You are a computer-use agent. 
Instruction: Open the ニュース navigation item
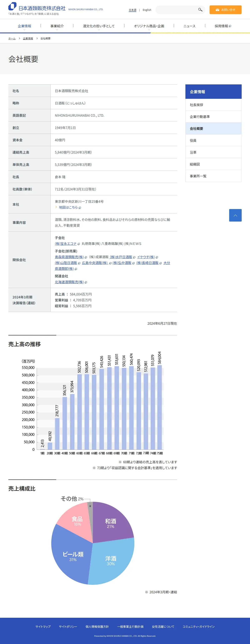[x=190, y=26]
